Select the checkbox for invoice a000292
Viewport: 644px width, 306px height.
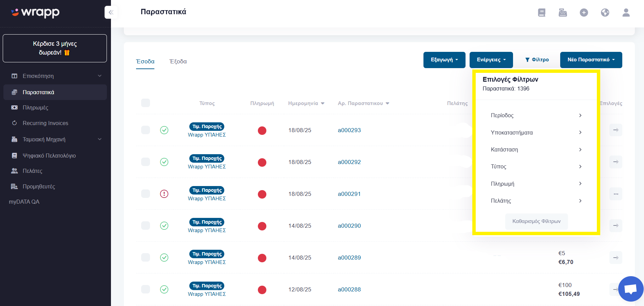point(146,162)
